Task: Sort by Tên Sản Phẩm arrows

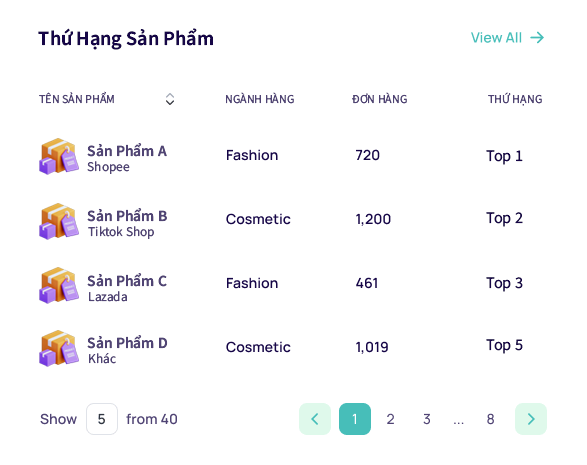Action: [x=170, y=99]
